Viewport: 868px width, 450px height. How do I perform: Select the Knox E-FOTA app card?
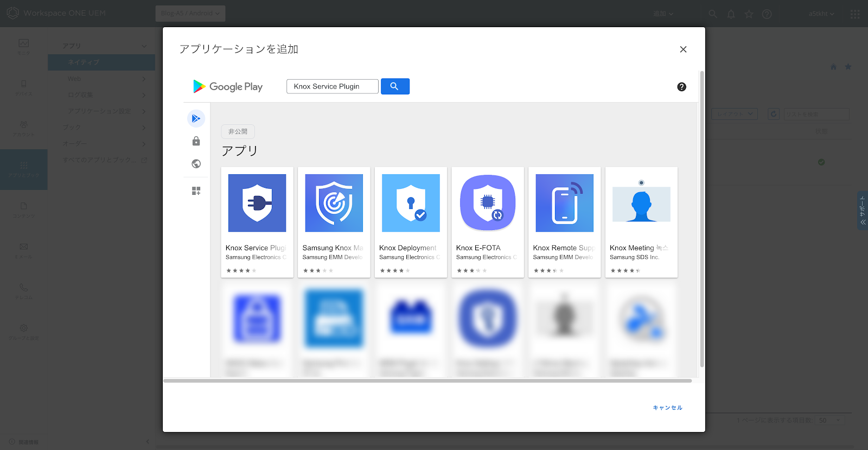pos(488,223)
